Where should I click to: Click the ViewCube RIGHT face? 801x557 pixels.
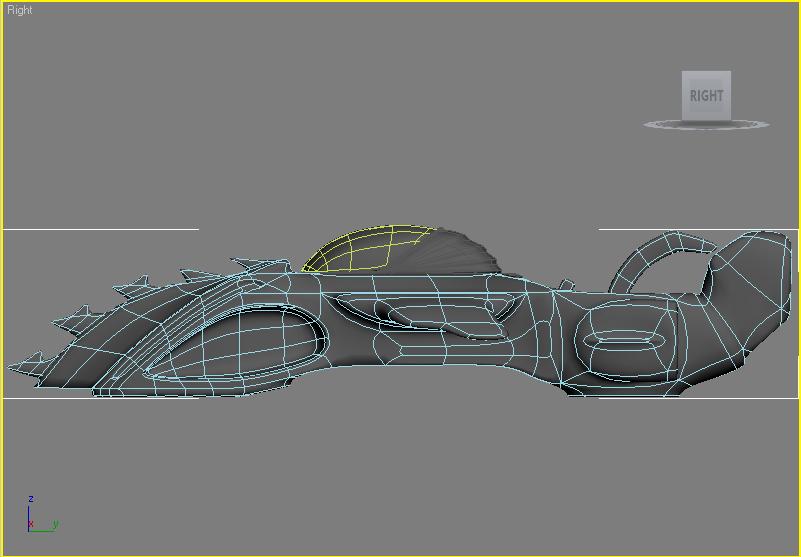[x=706, y=96]
